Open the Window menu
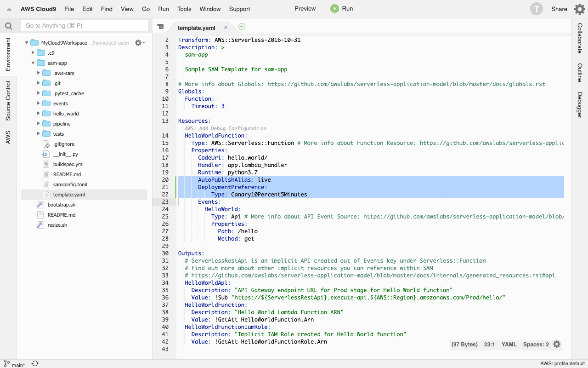The height and width of the screenshot is (368, 588). 210,9
